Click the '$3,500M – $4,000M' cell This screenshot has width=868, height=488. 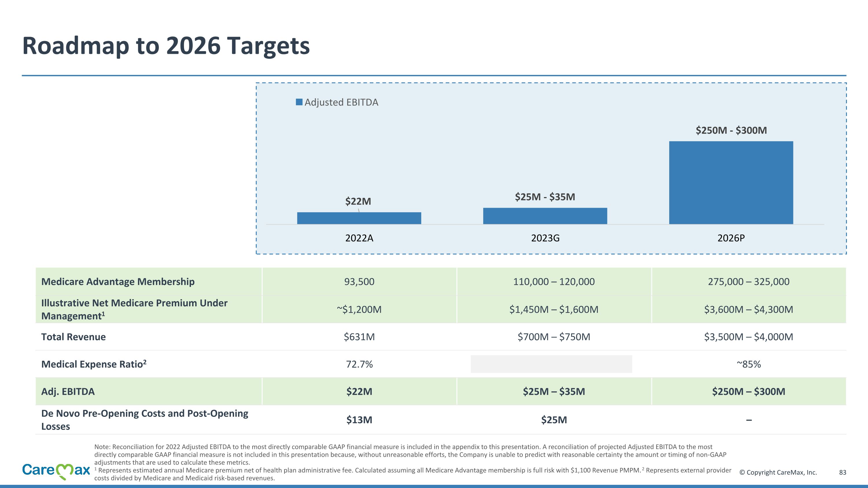tap(749, 337)
